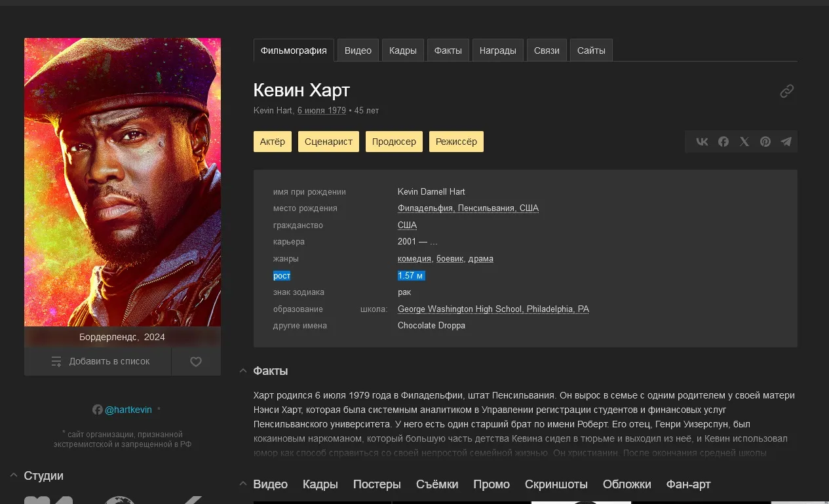Select the Сценарист role button
Image resolution: width=829 pixels, height=504 pixels.
coord(328,142)
